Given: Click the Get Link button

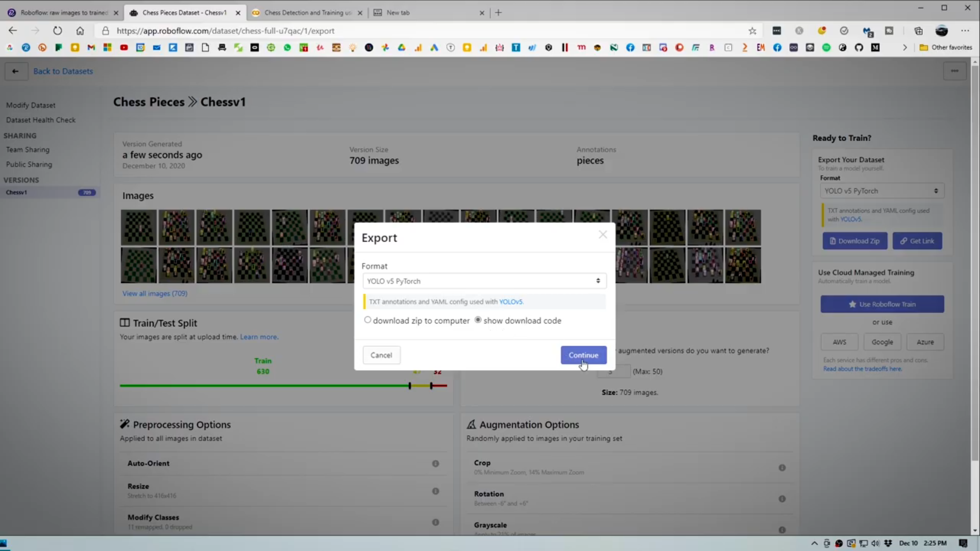Looking at the screenshot, I should 917,241.
